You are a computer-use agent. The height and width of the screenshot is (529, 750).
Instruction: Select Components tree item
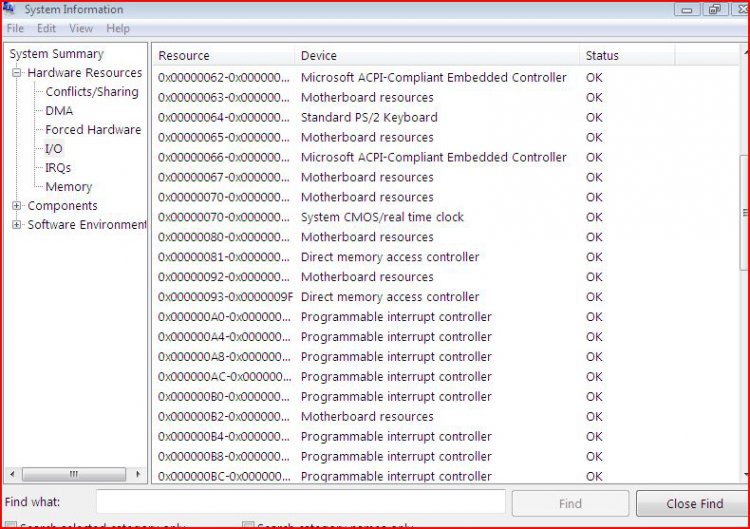pos(62,206)
